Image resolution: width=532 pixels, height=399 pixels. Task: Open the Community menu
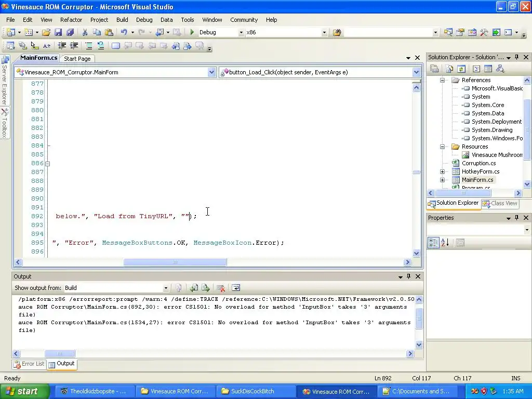244,20
